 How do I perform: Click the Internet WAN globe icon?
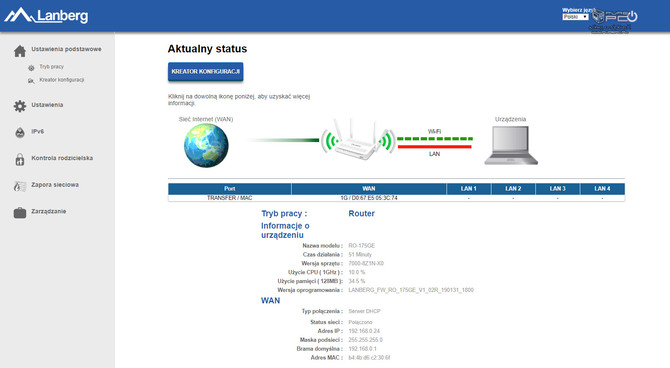point(206,145)
